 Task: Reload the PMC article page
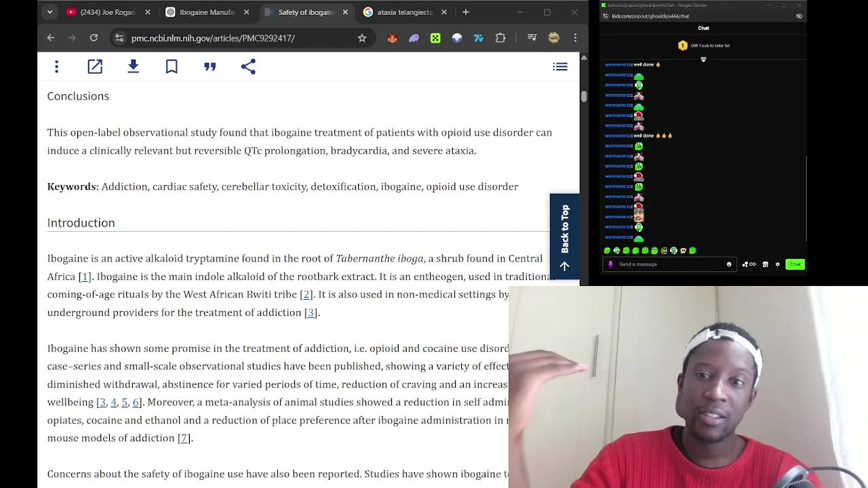point(94,38)
